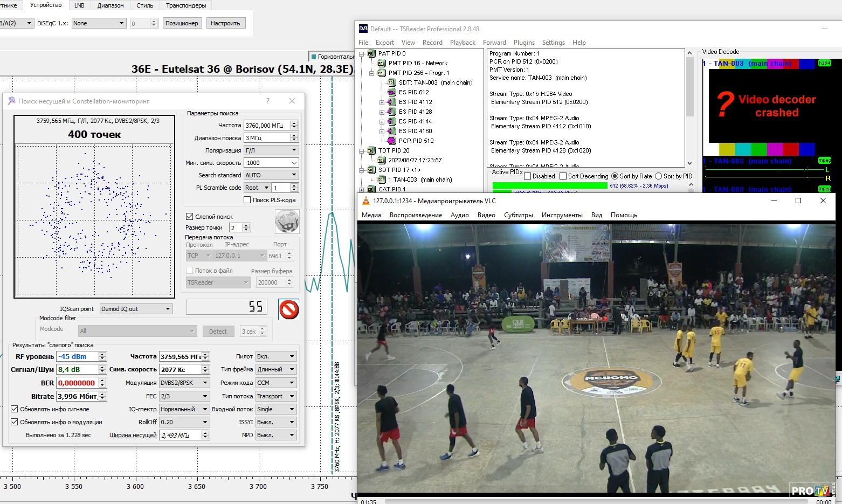
Task: Click the VLC playback seek bar
Action: click(x=593, y=501)
